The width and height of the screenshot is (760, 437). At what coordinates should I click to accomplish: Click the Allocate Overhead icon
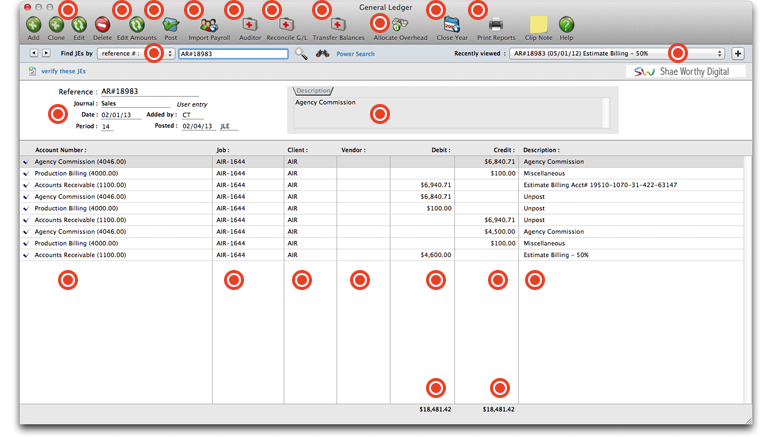click(400, 25)
